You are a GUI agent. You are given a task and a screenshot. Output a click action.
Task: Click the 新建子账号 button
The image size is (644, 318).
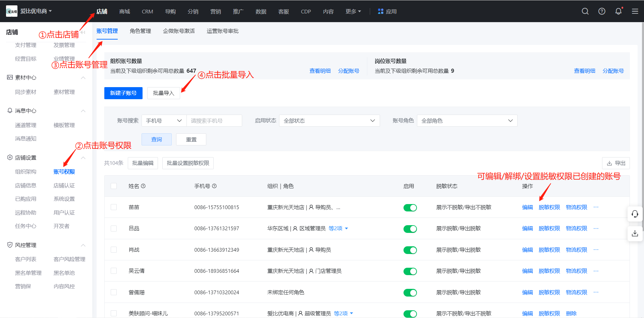point(123,93)
